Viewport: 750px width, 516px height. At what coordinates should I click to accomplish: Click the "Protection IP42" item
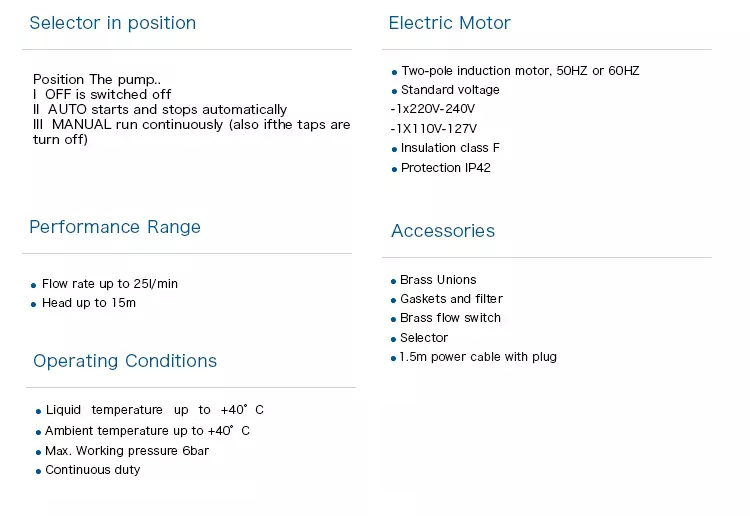tap(446, 168)
